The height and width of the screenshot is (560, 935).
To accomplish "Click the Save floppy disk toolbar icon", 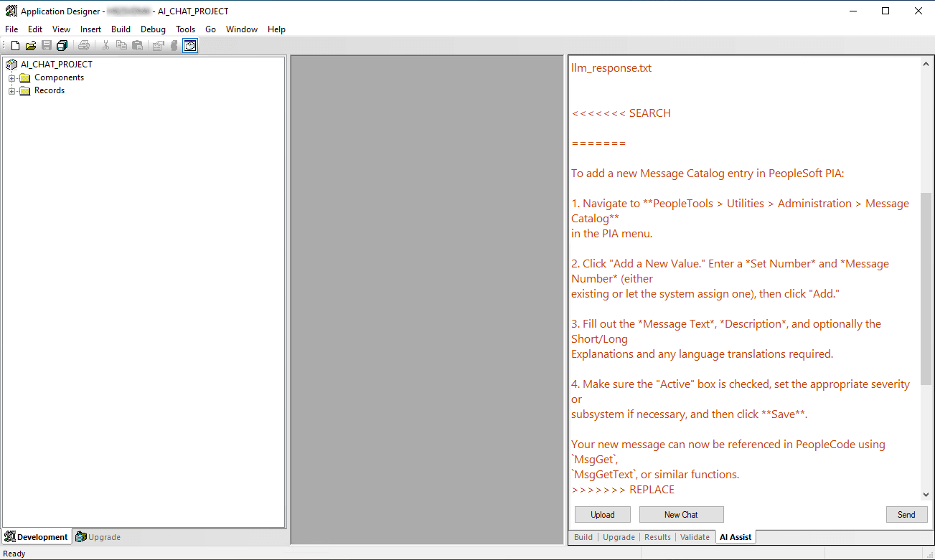I will click(47, 46).
